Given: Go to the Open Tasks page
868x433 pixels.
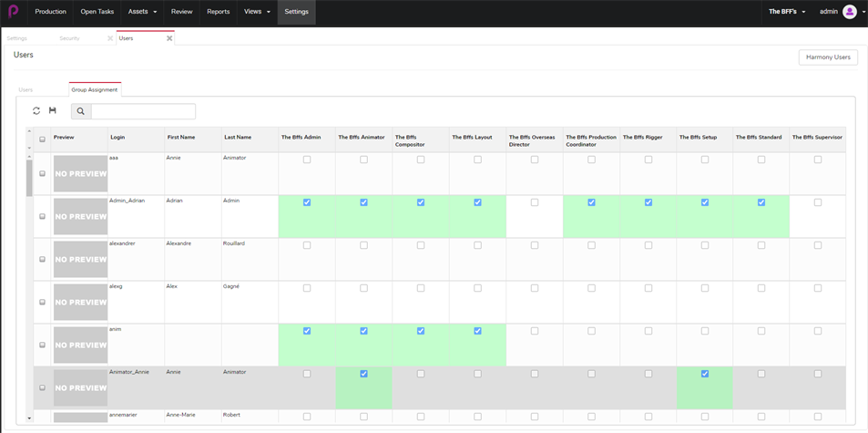Looking at the screenshot, I should tap(97, 12).
